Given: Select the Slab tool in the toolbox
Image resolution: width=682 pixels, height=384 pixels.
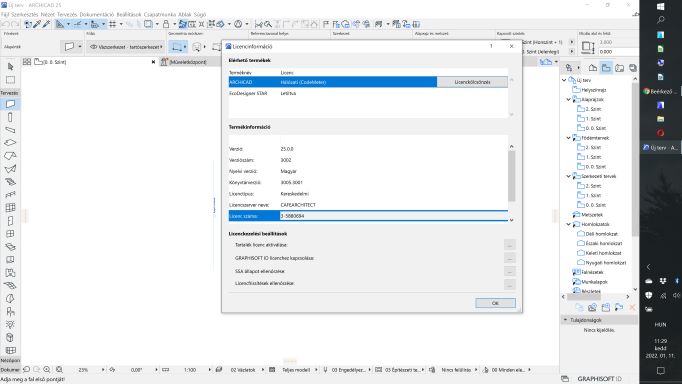Looking at the screenshot, I should 10,143.
